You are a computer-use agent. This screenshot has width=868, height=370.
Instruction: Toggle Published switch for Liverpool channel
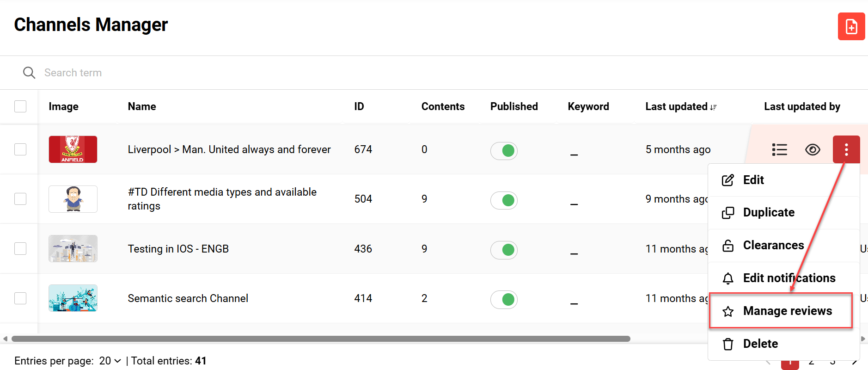tap(504, 150)
